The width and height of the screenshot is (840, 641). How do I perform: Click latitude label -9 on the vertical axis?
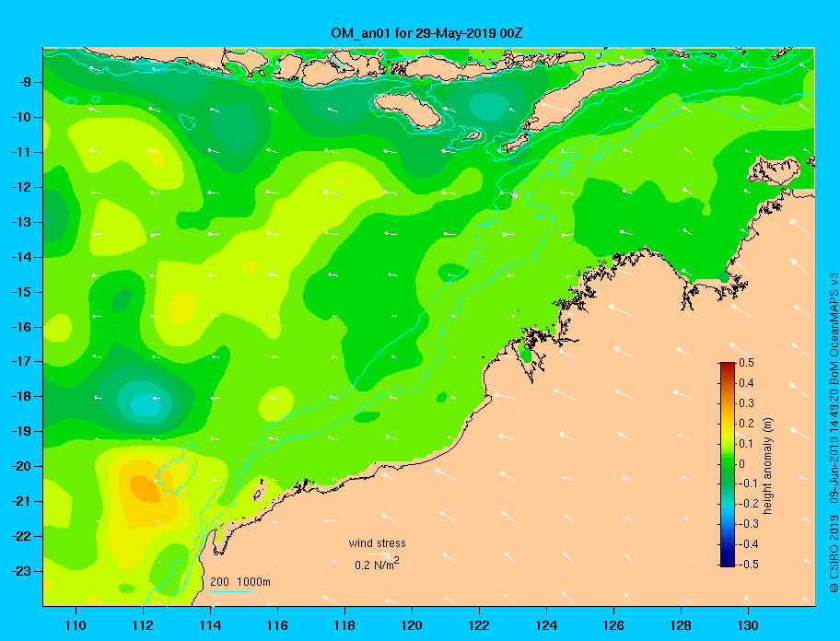pyautogui.click(x=25, y=83)
